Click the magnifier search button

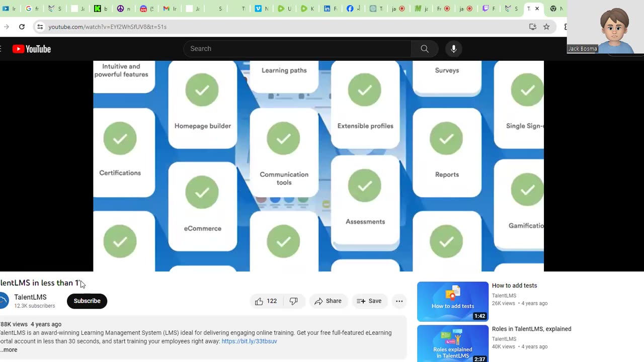425,49
